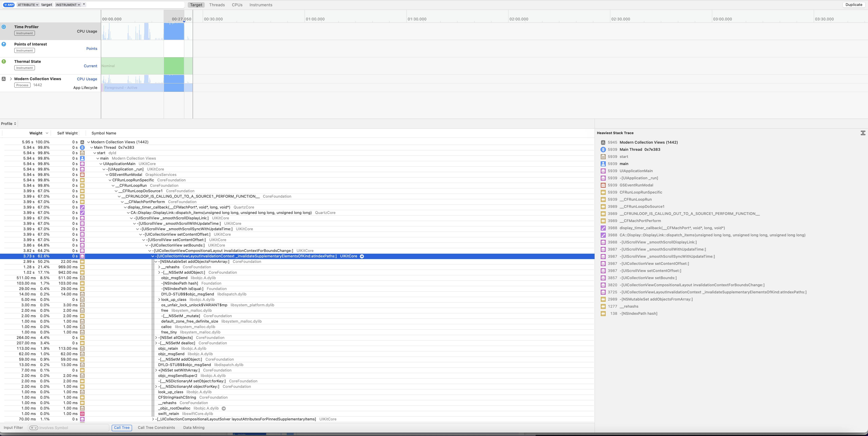
Task: Open the ATTRIBUTE filter dropdown
Action: click(x=28, y=5)
